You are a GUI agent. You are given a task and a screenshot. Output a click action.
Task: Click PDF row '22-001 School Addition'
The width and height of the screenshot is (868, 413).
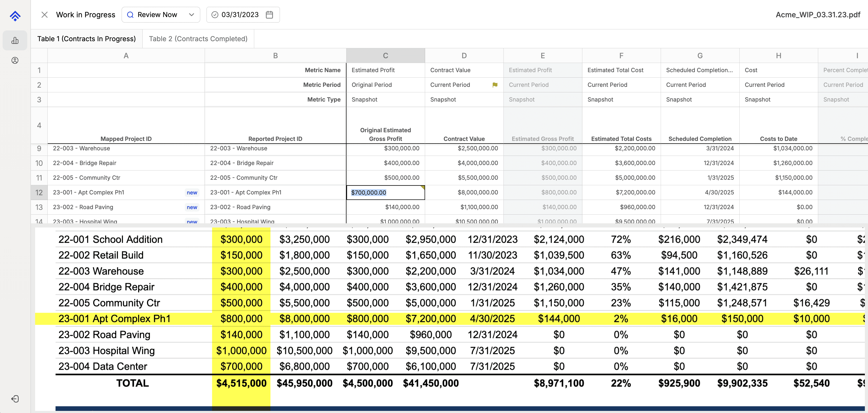110,239
